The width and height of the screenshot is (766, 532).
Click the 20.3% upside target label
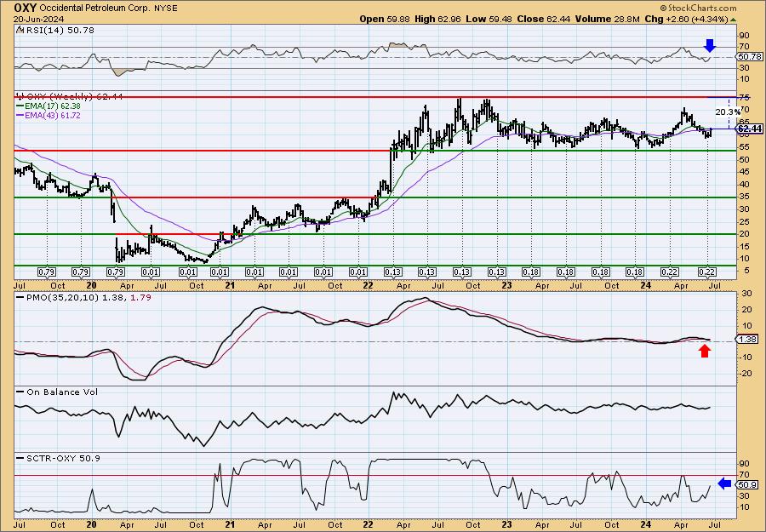tap(728, 112)
